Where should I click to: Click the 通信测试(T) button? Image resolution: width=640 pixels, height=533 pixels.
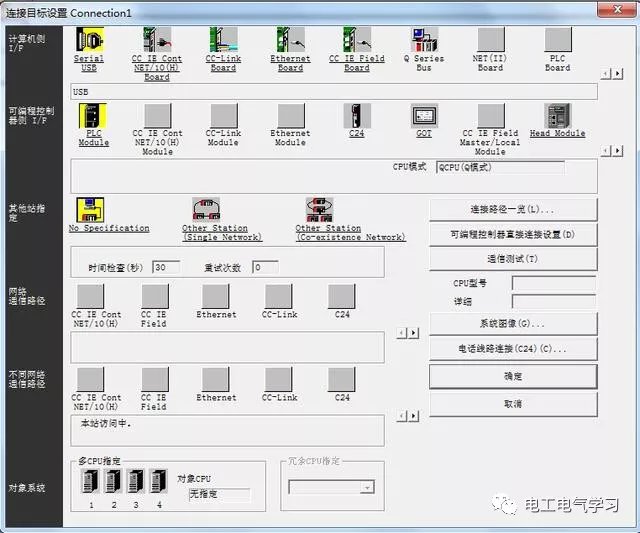tap(512, 259)
